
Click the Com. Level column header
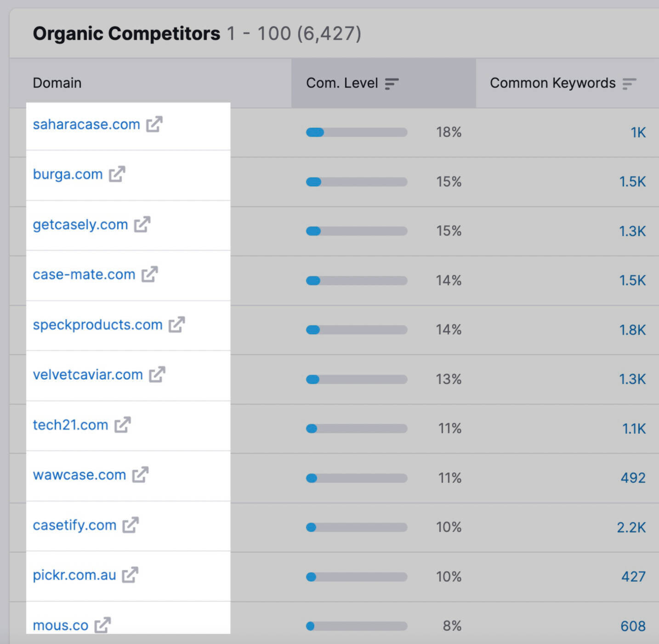384,83
